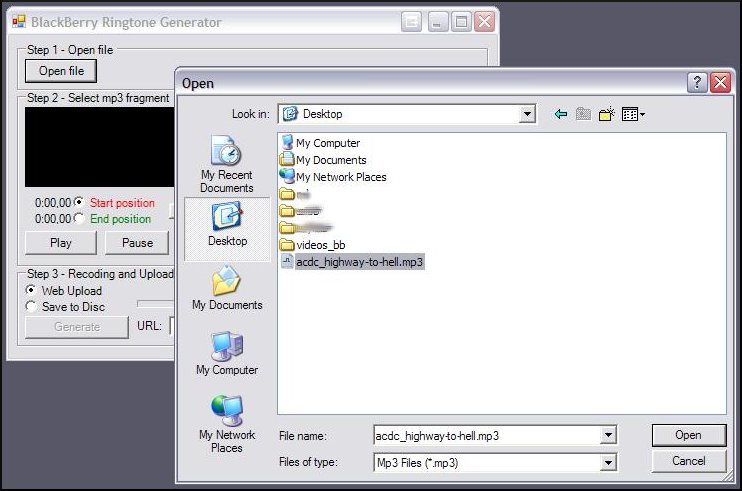Click the Pause button
Image resolution: width=742 pixels, height=491 pixels.
137,243
